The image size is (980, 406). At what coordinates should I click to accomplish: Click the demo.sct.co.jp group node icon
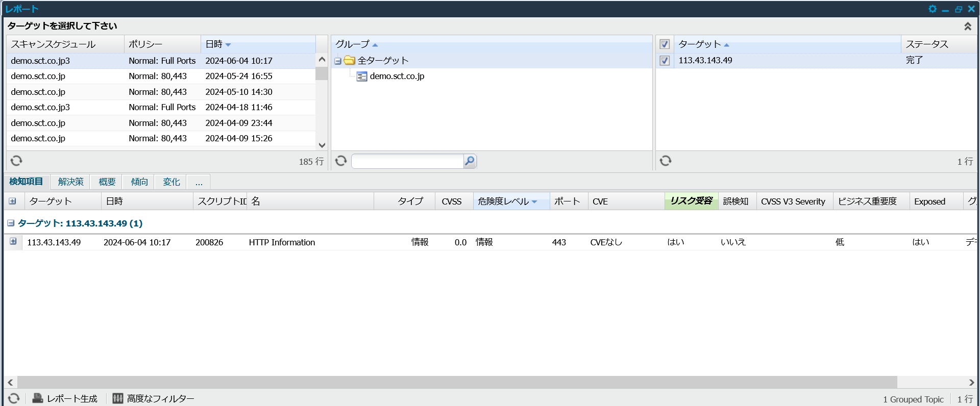362,77
